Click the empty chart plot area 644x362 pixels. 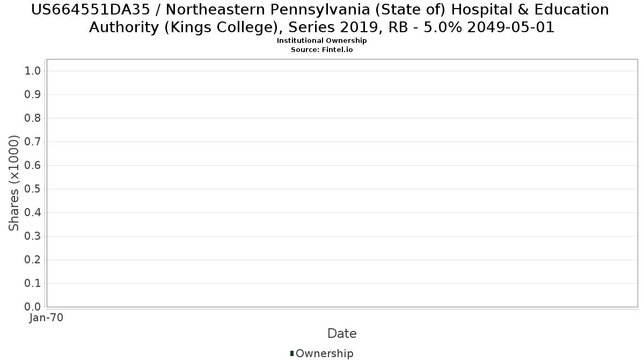(x=342, y=183)
